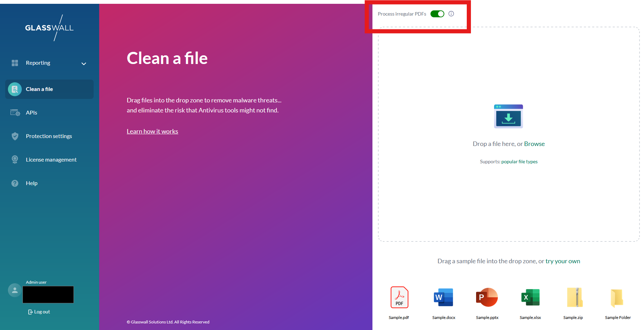This screenshot has height=330, width=644.
Task: View supported popular file types
Action: pos(519,162)
